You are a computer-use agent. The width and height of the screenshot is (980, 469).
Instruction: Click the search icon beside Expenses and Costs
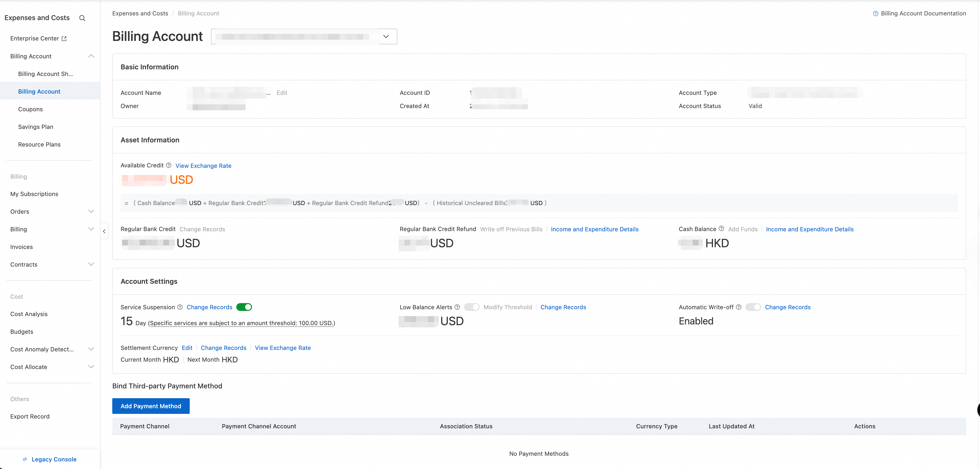coord(82,18)
